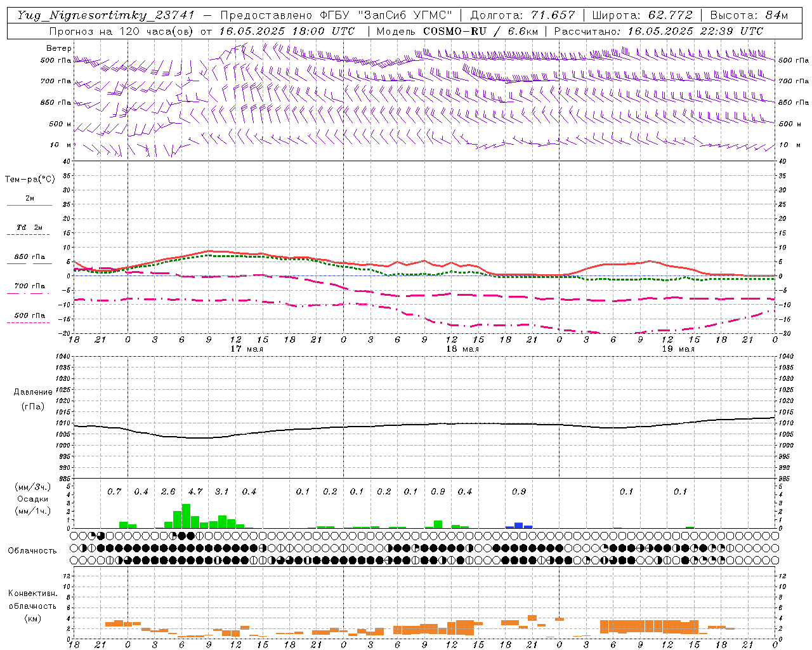Click the 19 мая date label
The image size is (812, 650).
click(x=678, y=349)
